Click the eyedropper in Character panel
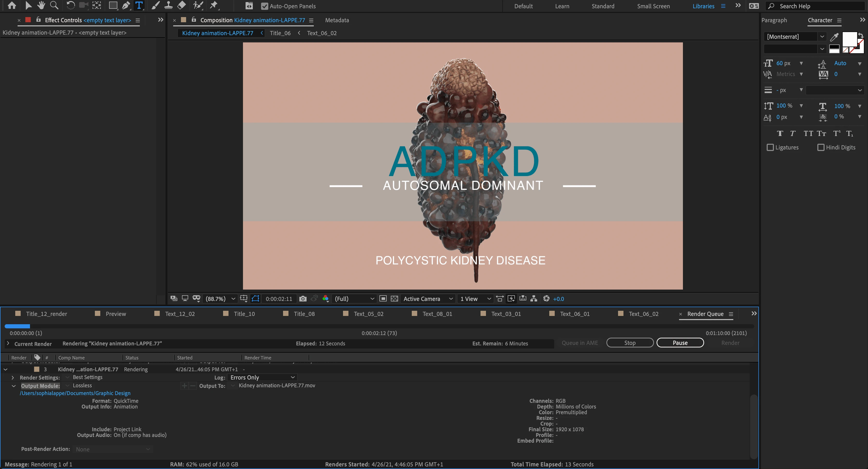The image size is (868, 469). 834,37
